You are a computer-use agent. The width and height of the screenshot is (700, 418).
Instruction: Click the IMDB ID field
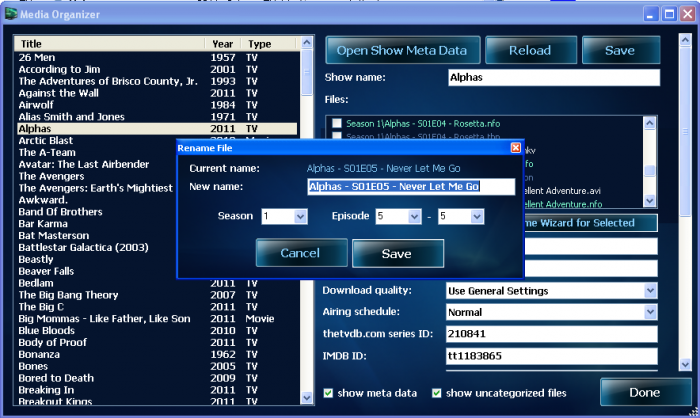(x=551, y=356)
